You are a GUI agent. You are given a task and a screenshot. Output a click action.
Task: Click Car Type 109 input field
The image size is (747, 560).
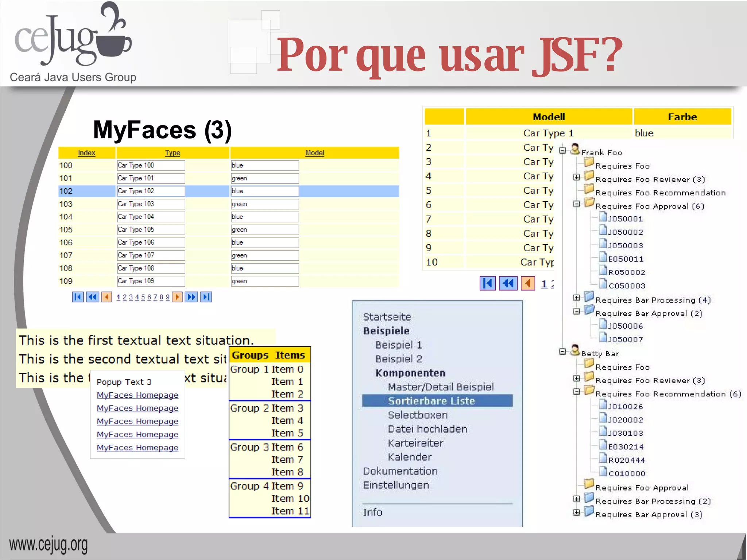pos(151,281)
